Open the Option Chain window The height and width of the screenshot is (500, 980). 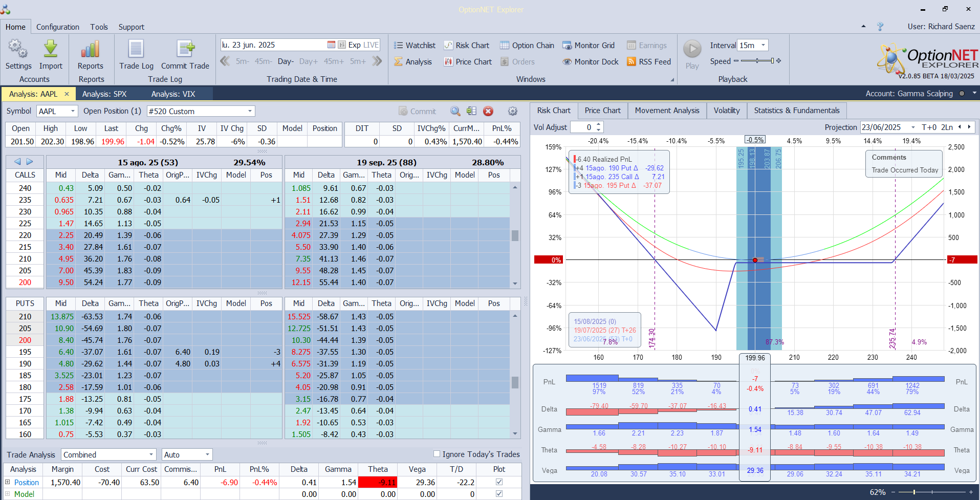[527, 46]
